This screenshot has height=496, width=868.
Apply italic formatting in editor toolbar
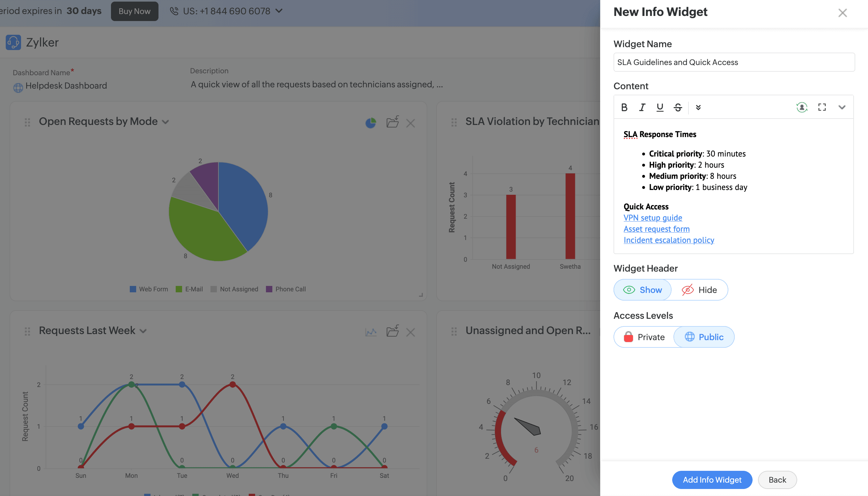pyautogui.click(x=642, y=107)
